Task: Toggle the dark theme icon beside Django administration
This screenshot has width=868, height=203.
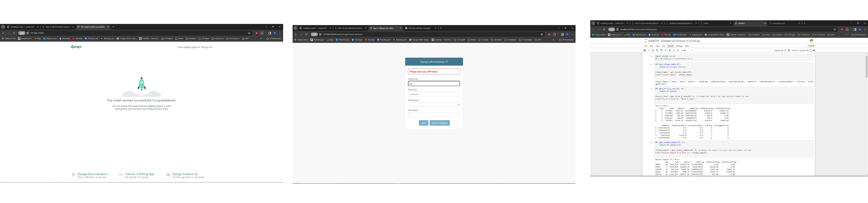Action: pyautogui.click(x=447, y=62)
